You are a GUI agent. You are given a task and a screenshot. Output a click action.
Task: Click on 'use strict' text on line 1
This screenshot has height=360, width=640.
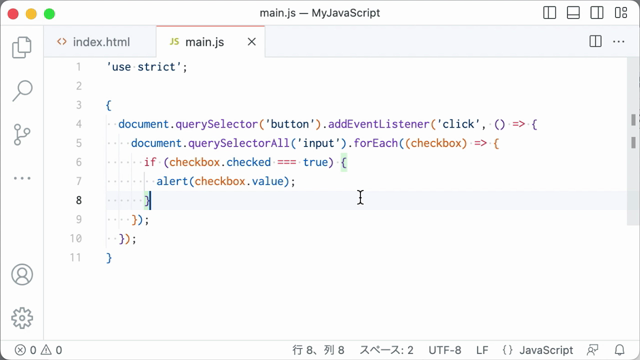click(144, 67)
